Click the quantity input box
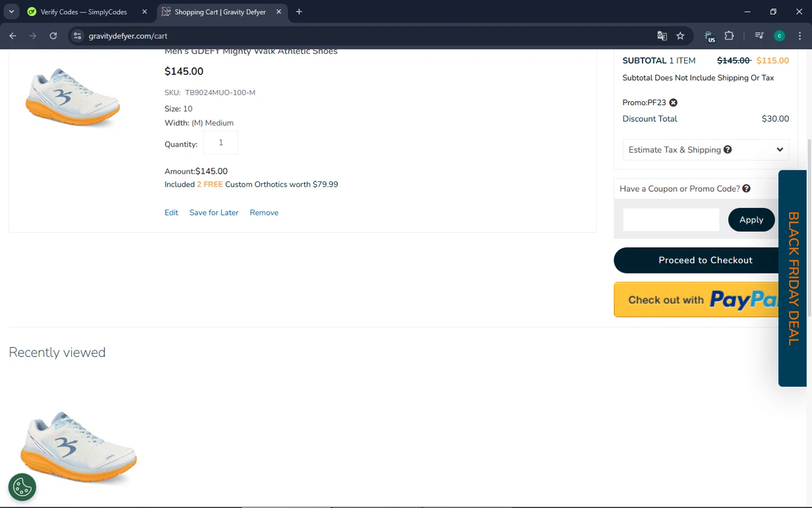 220,142
